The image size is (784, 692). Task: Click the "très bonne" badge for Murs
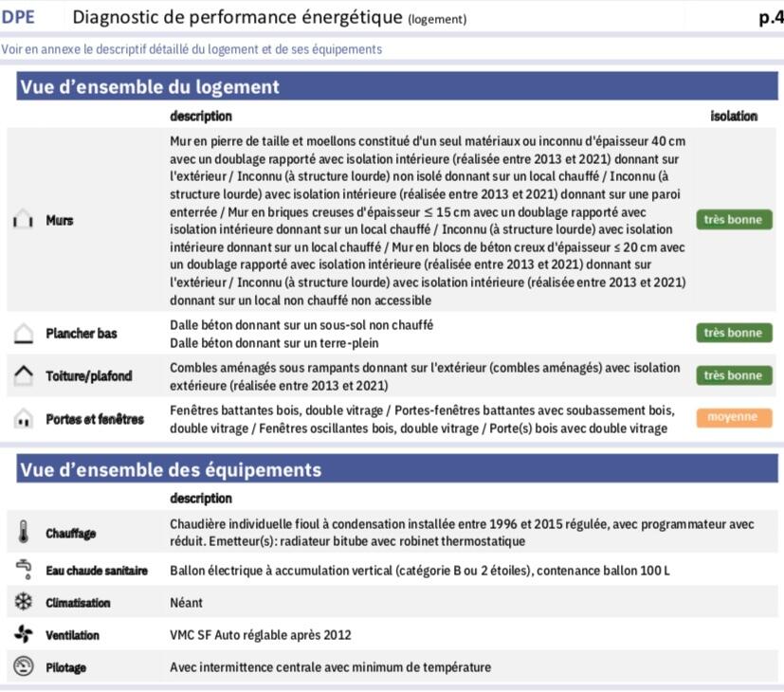[x=733, y=220]
